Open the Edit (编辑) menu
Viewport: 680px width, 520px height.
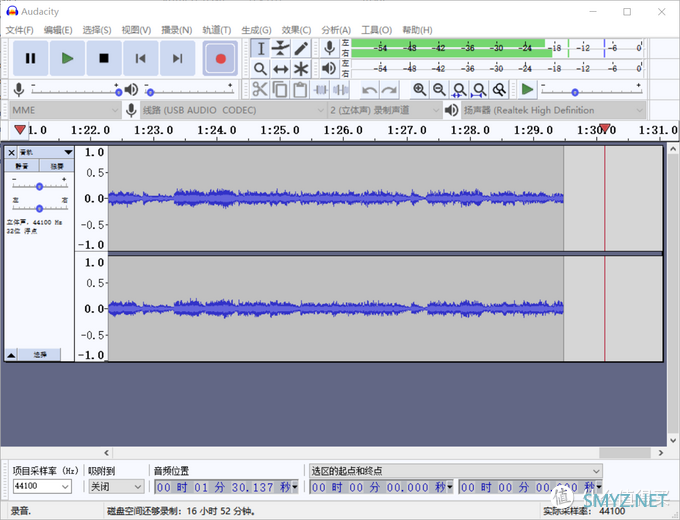tap(58, 30)
